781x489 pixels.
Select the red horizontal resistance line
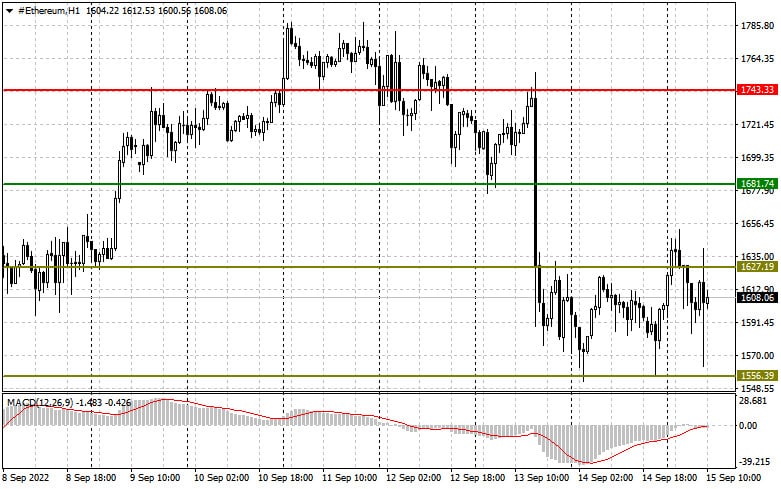coord(369,90)
